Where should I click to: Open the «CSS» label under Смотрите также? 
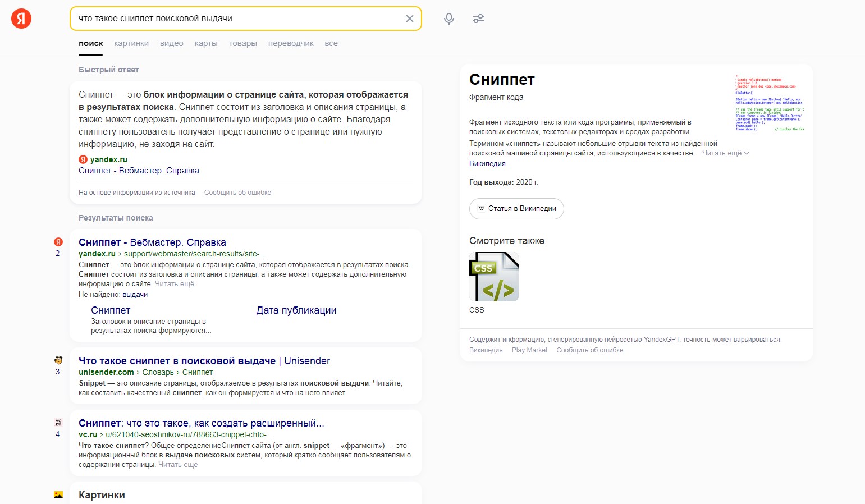[x=477, y=310]
